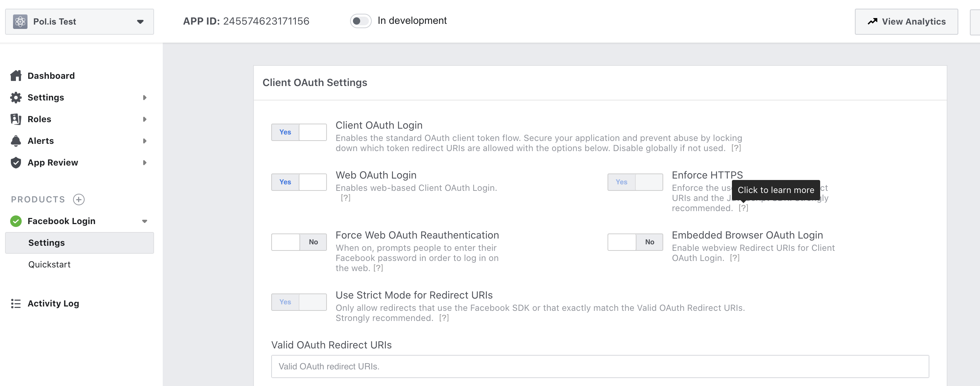Click the Settings gear icon in sidebar
The image size is (980, 386).
point(16,97)
